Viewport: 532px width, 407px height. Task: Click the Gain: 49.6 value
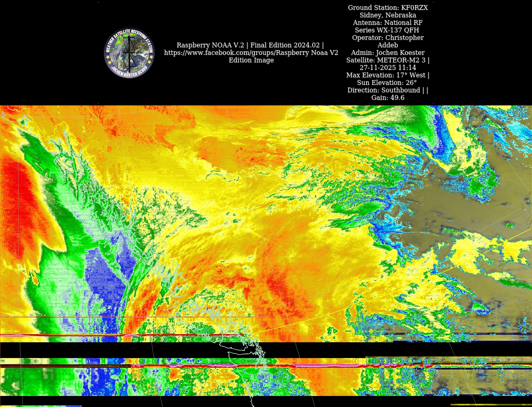tap(388, 98)
